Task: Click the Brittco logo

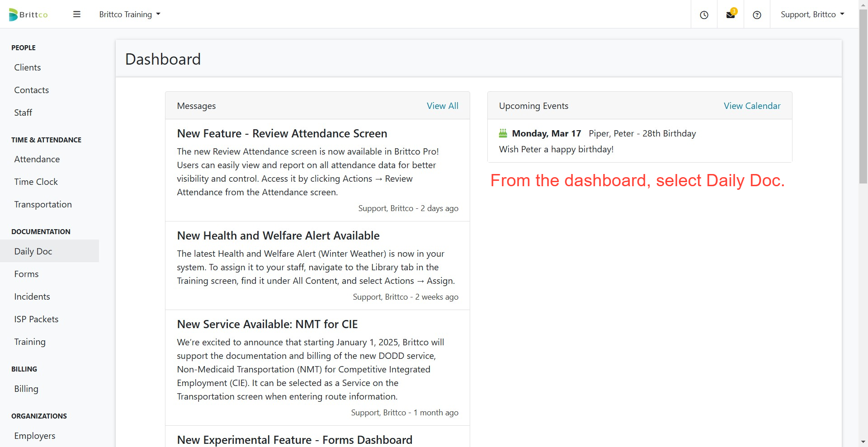Action: click(x=28, y=14)
